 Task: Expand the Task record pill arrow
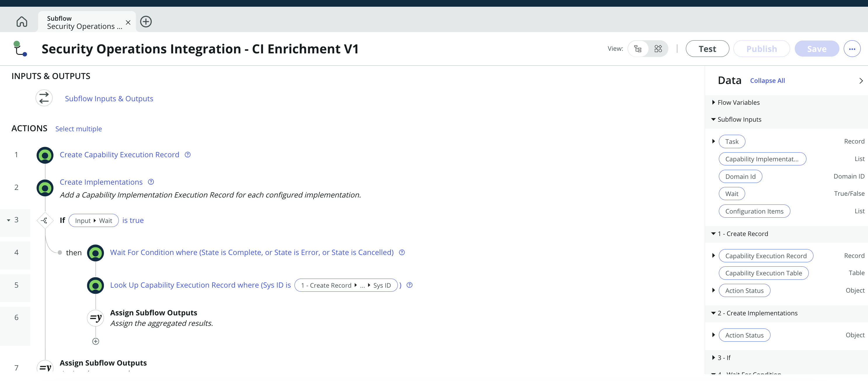click(x=713, y=141)
